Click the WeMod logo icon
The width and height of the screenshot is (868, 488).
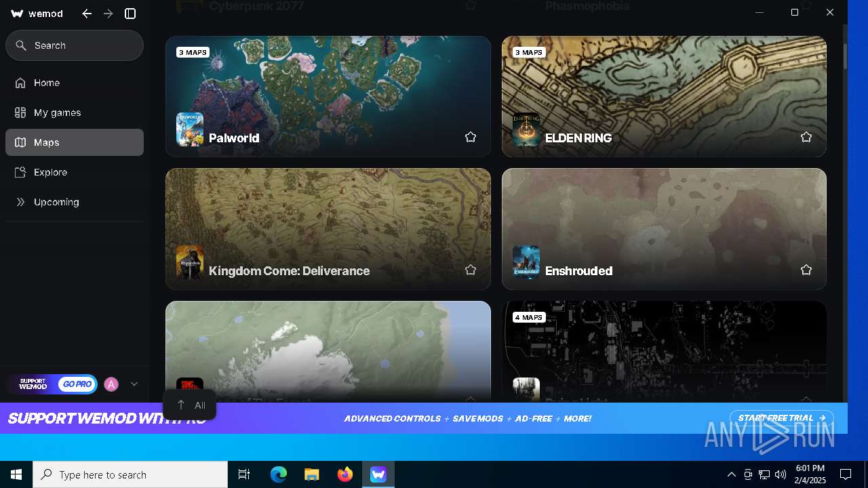coord(18,14)
